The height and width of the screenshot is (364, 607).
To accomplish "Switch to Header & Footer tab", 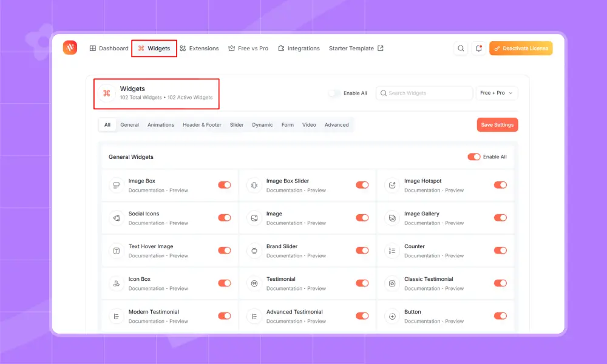I will tap(202, 125).
